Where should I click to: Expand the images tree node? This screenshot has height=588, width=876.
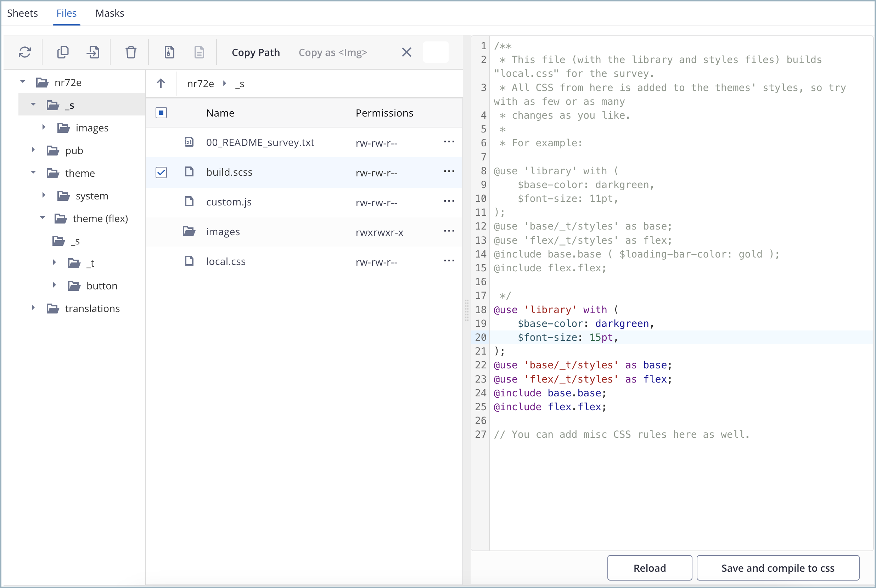[44, 127]
